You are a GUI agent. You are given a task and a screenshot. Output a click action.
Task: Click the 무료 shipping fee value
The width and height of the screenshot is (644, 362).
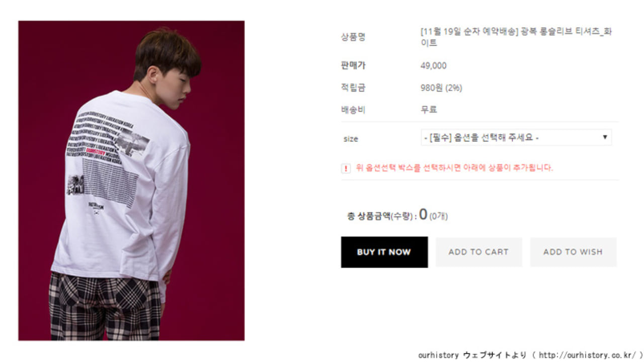429,110
